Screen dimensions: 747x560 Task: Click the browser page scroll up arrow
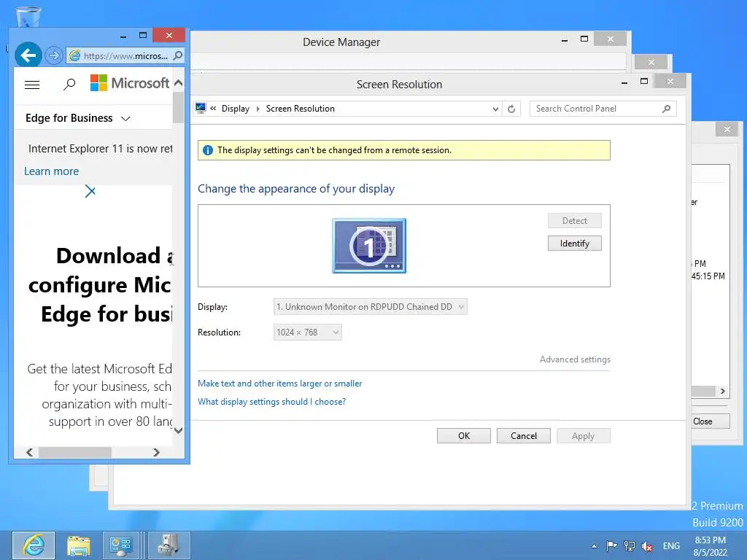tap(179, 83)
